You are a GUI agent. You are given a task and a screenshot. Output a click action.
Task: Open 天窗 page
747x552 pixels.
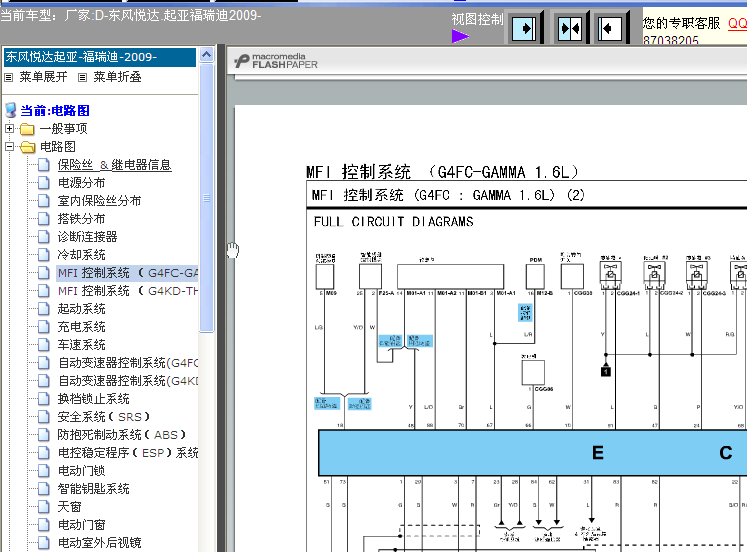tap(70, 507)
